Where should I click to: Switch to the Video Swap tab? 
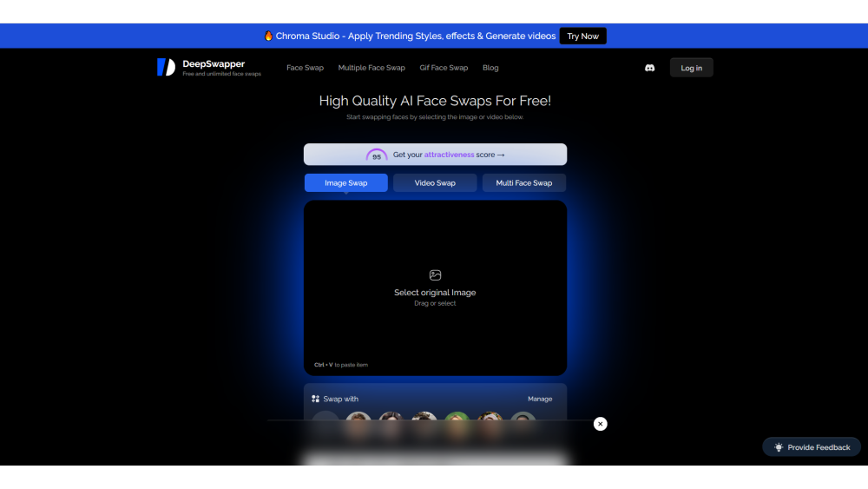(x=435, y=183)
